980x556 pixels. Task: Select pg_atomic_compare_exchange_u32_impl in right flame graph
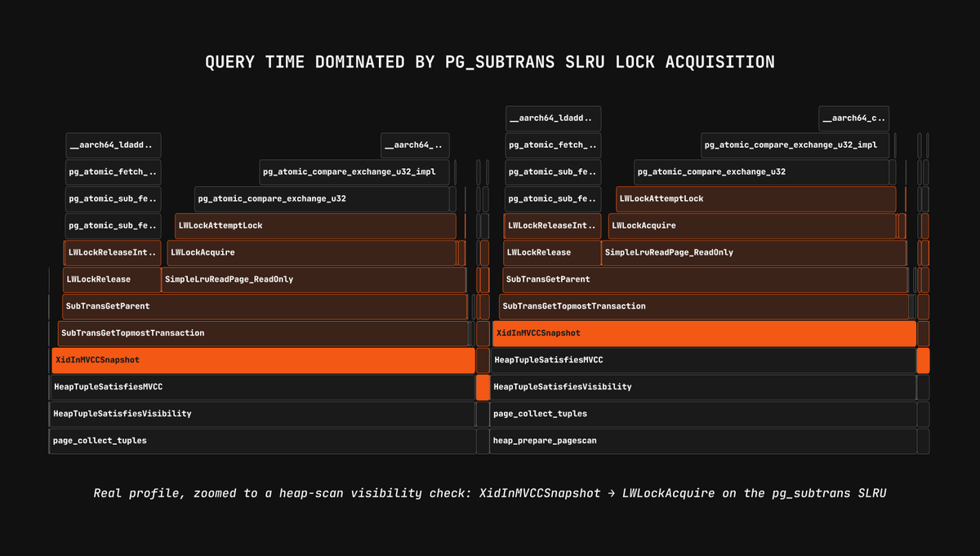click(795, 145)
